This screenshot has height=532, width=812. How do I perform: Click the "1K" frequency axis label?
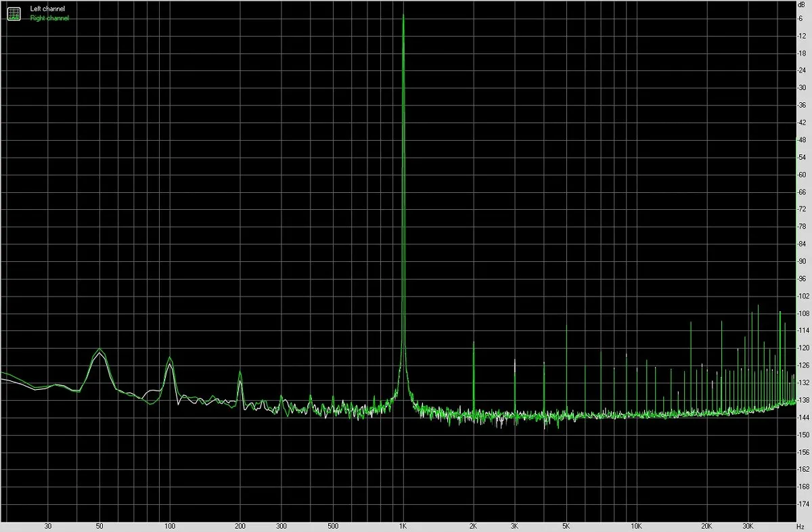(x=403, y=526)
